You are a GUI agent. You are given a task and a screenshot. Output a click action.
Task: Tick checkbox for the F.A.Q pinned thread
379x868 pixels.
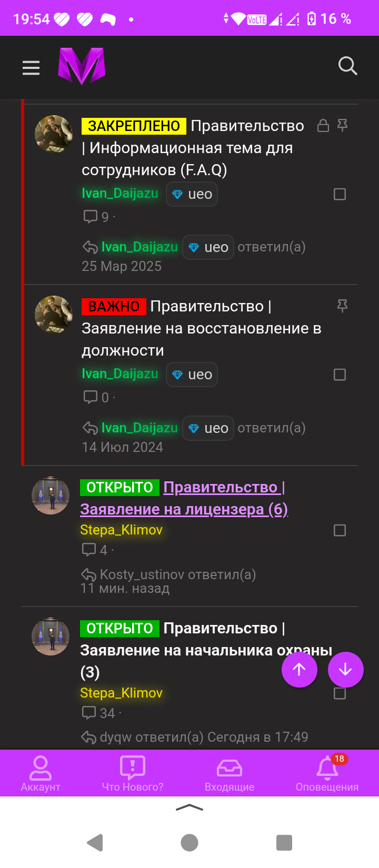[x=340, y=194]
